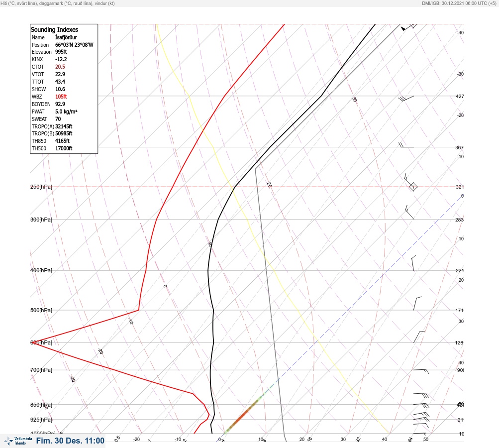
Task: Select the TTOT value 43.4
Action: [x=60, y=82]
